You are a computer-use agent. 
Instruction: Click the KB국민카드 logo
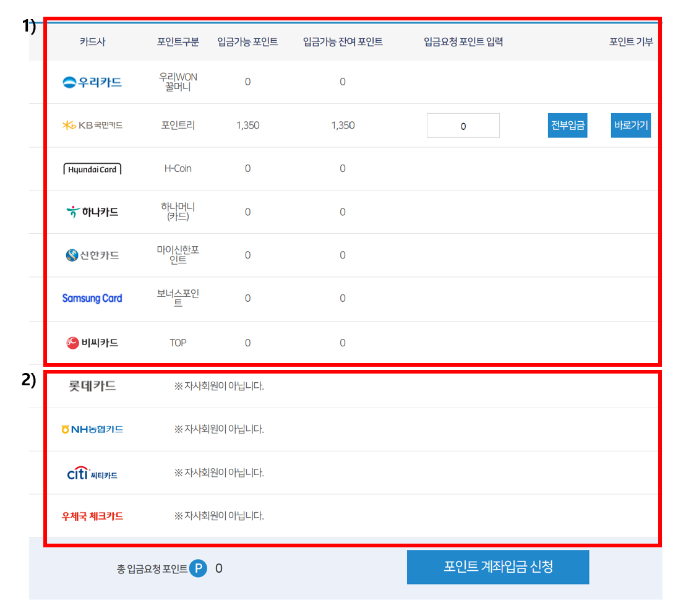pos(92,126)
